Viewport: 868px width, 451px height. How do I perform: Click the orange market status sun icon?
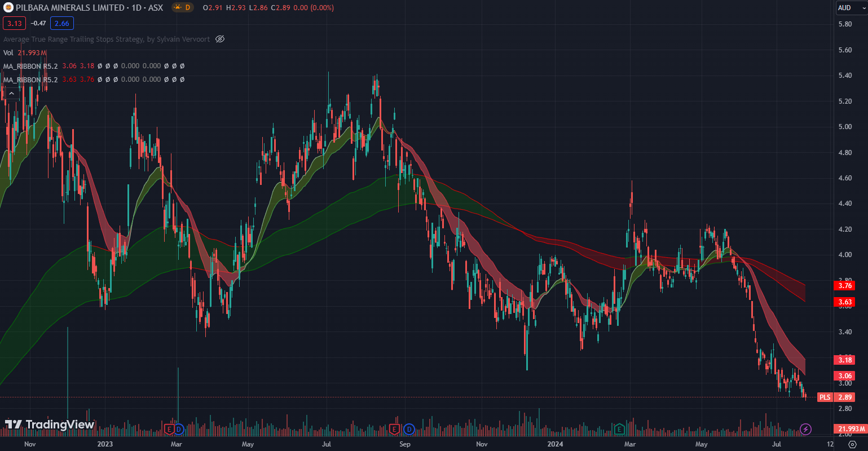(x=177, y=8)
